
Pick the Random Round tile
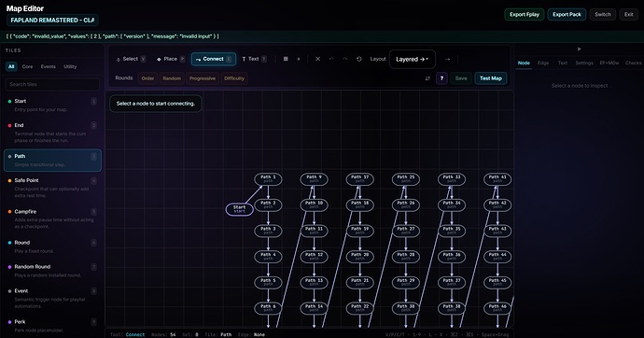(52, 271)
